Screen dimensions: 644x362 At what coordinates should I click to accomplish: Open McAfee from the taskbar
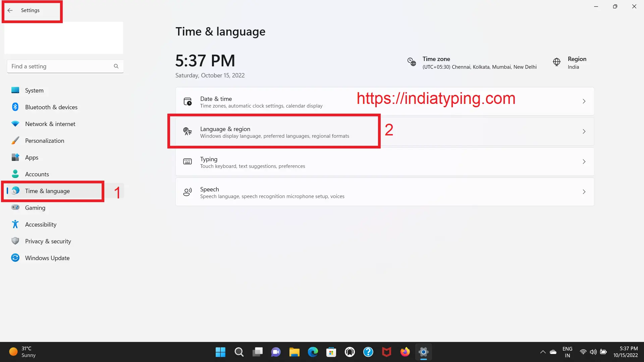386,352
